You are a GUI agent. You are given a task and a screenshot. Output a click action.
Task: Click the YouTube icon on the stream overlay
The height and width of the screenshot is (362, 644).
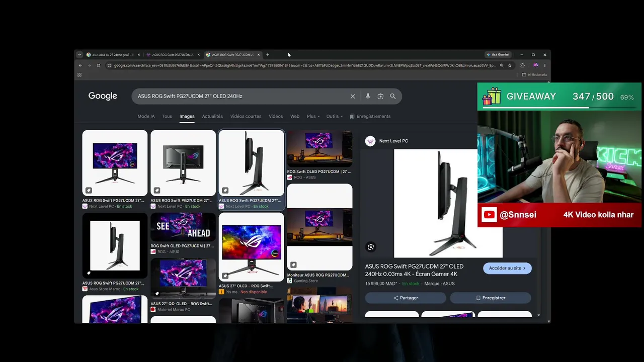[489, 215]
